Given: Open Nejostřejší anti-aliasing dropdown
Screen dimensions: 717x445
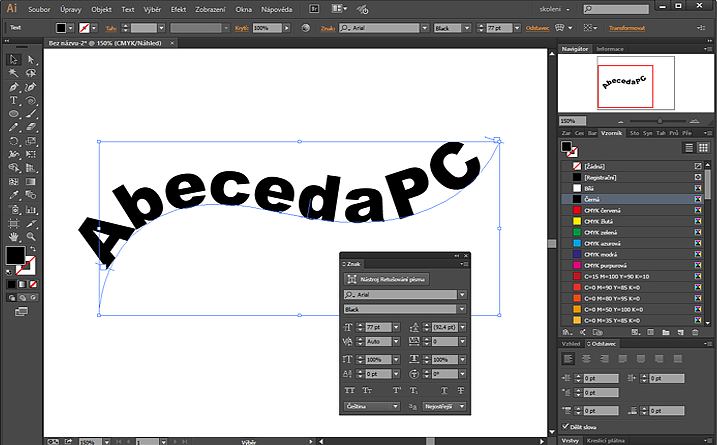Looking at the screenshot, I should (x=444, y=406).
